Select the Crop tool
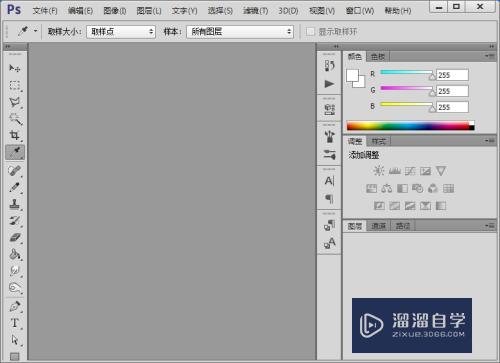The image size is (500, 363). [15, 135]
